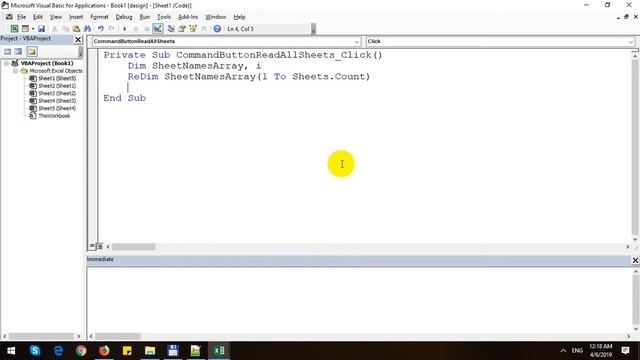Open the Insert UserForm dropdown arrow

pos(33,29)
